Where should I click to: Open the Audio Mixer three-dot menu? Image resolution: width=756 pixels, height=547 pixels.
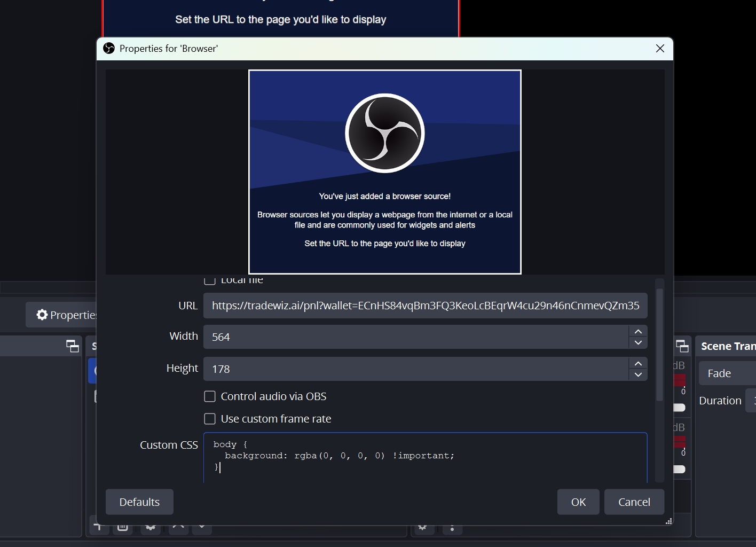(452, 528)
